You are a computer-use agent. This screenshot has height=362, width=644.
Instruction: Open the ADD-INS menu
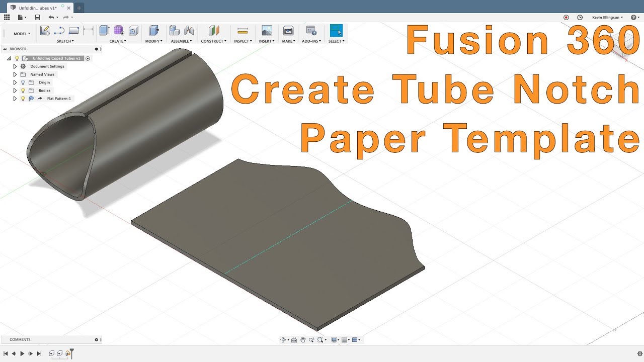[311, 41]
